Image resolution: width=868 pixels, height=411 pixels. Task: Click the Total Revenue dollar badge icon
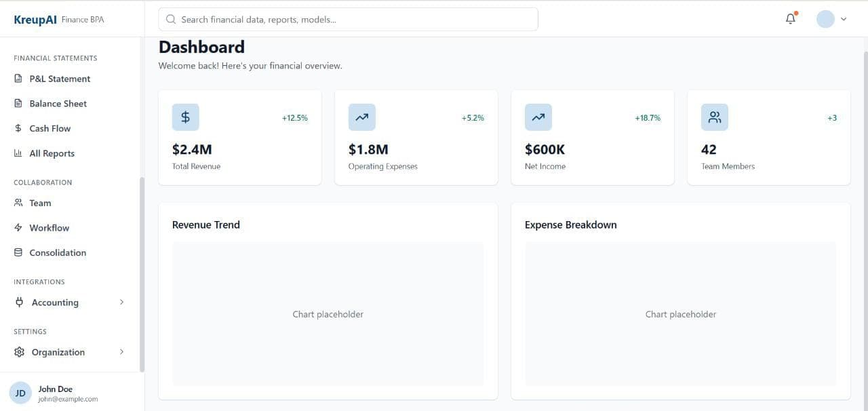(185, 117)
